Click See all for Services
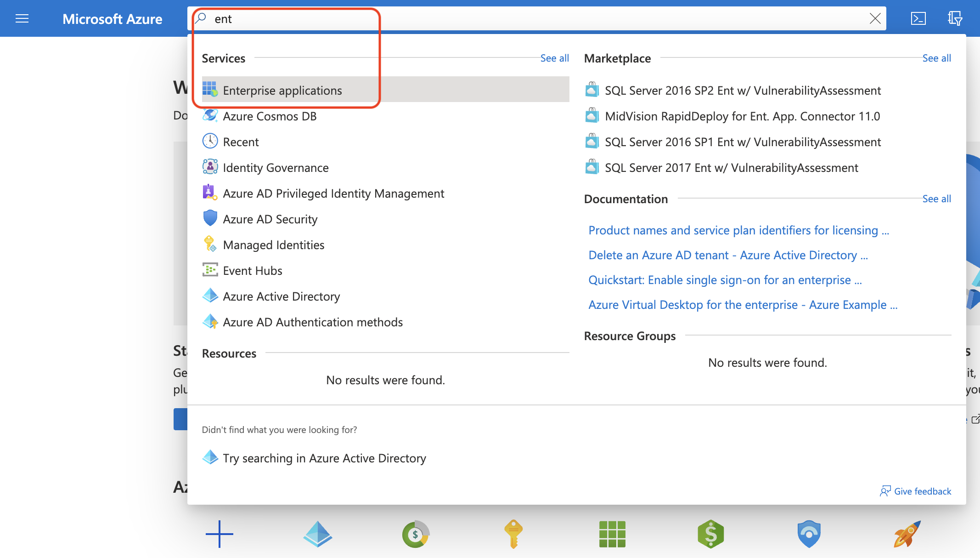980x558 pixels. pos(554,58)
